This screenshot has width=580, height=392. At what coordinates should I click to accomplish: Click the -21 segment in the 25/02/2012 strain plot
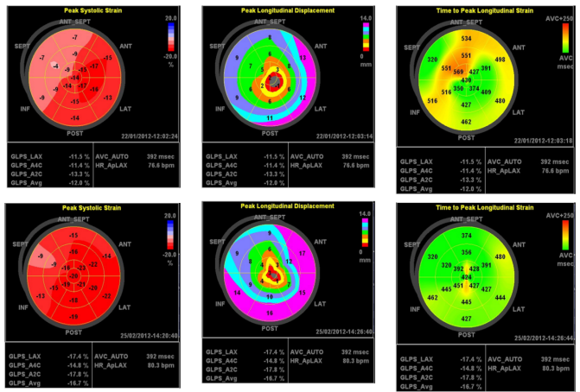tap(81, 284)
